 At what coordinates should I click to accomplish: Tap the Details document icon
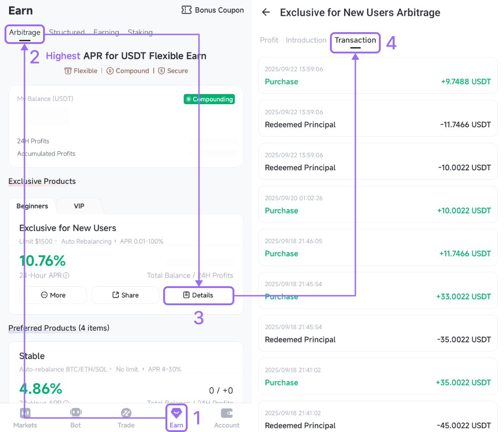point(186,295)
